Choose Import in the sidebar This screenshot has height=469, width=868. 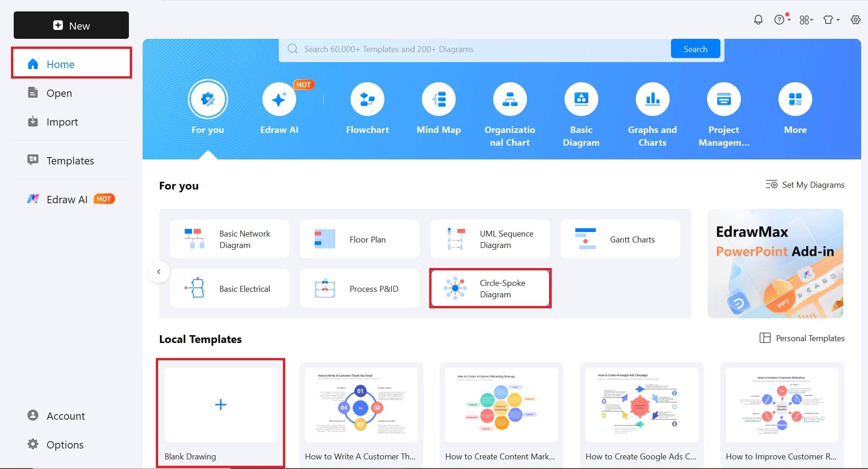53,121
